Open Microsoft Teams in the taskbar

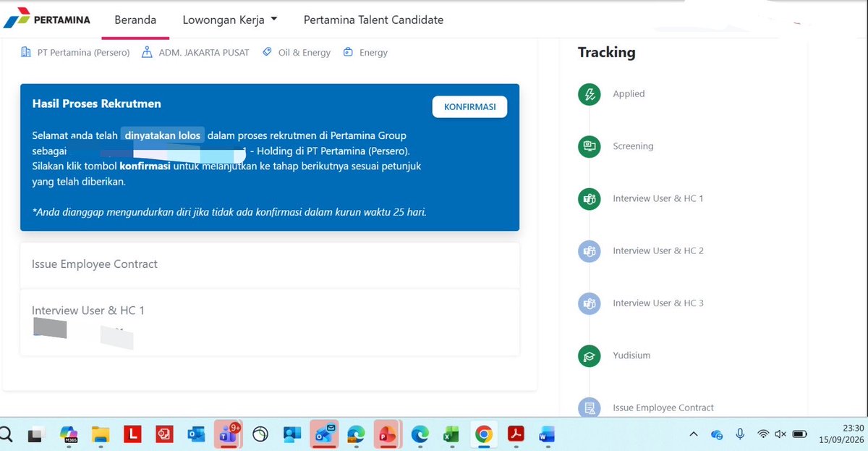tap(229, 434)
